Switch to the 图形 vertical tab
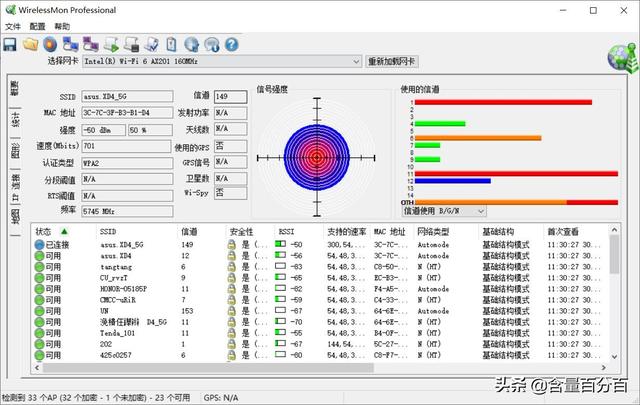 pyautogui.click(x=15, y=151)
